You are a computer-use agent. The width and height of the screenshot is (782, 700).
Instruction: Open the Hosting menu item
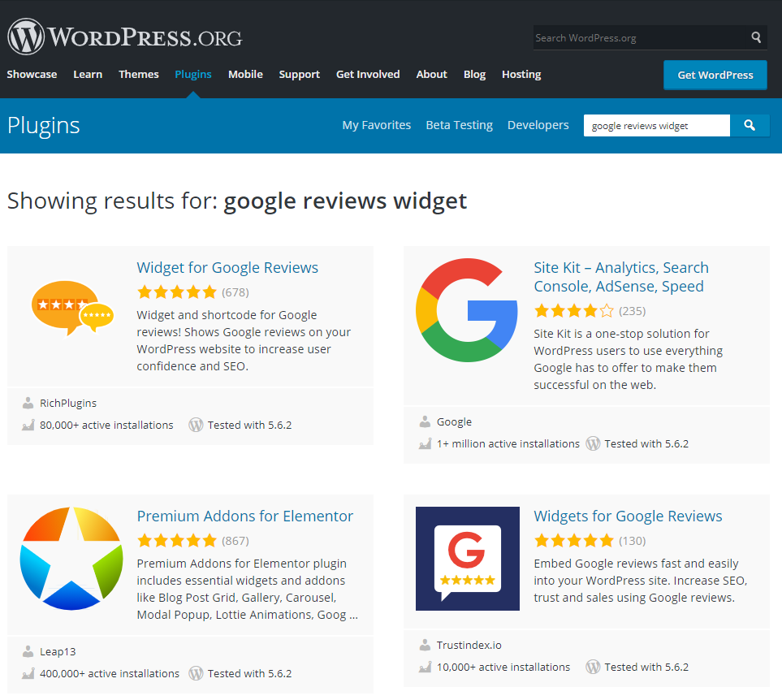pyautogui.click(x=521, y=74)
